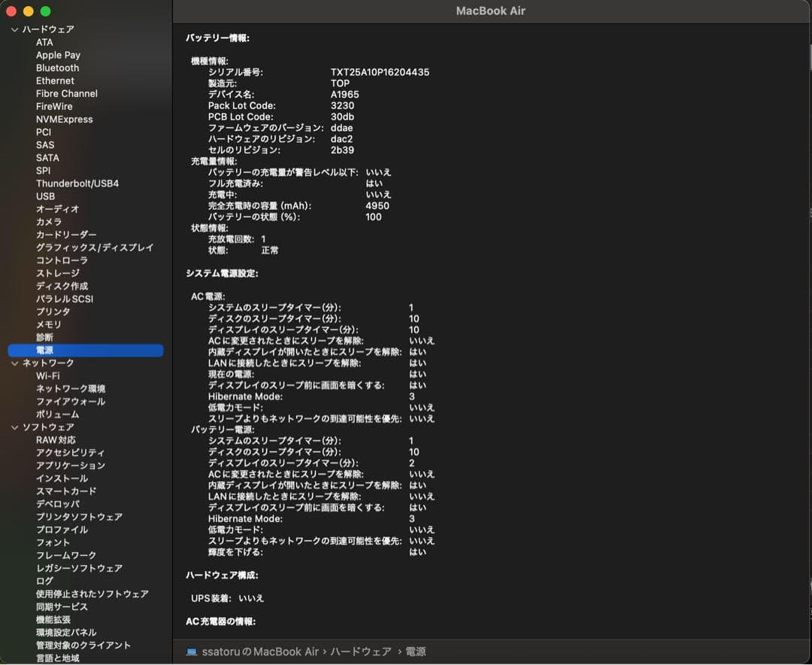Click the green zoom window button
Screen dimensions: 812x665
coord(46,11)
